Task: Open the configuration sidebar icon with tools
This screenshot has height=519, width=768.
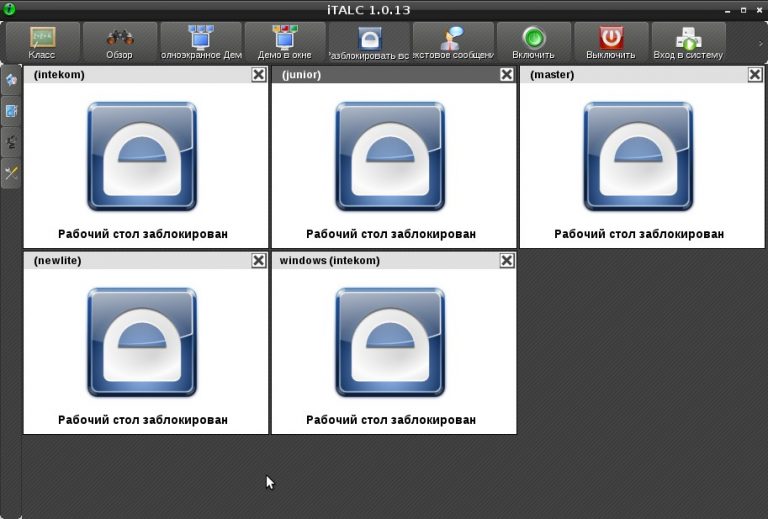Action: pos(11,173)
